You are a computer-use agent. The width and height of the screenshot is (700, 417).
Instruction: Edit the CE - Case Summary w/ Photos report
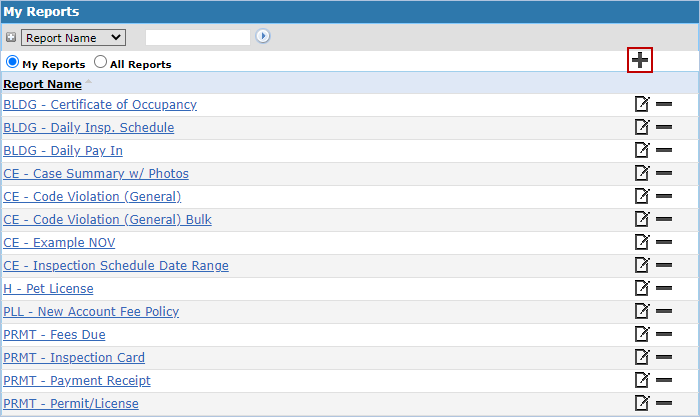tap(642, 173)
